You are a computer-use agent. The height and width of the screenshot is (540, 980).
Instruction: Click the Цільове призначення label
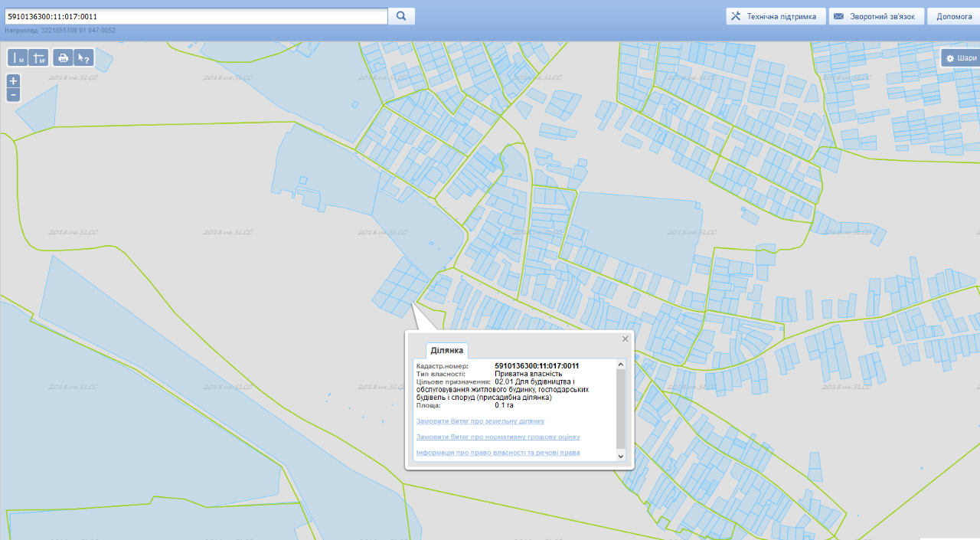[x=453, y=381]
